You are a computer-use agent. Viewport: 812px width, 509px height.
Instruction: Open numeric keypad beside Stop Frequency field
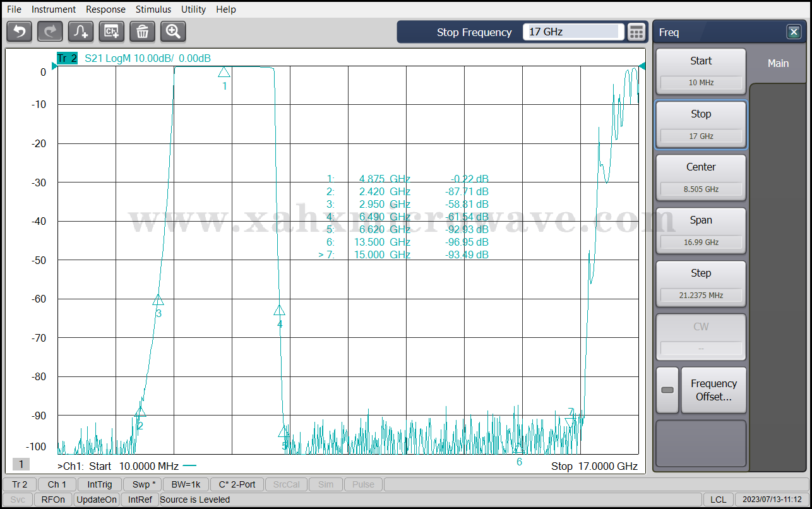[x=636, y=32]
